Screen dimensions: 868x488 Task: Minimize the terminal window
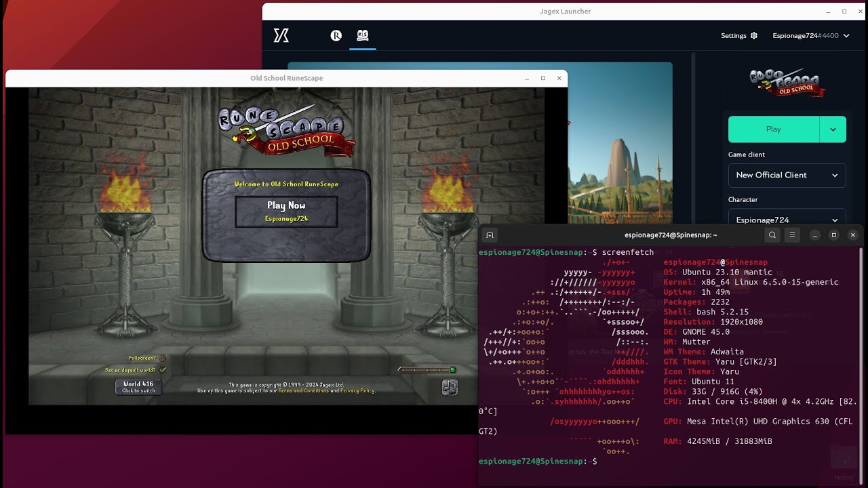coord(815,235)
